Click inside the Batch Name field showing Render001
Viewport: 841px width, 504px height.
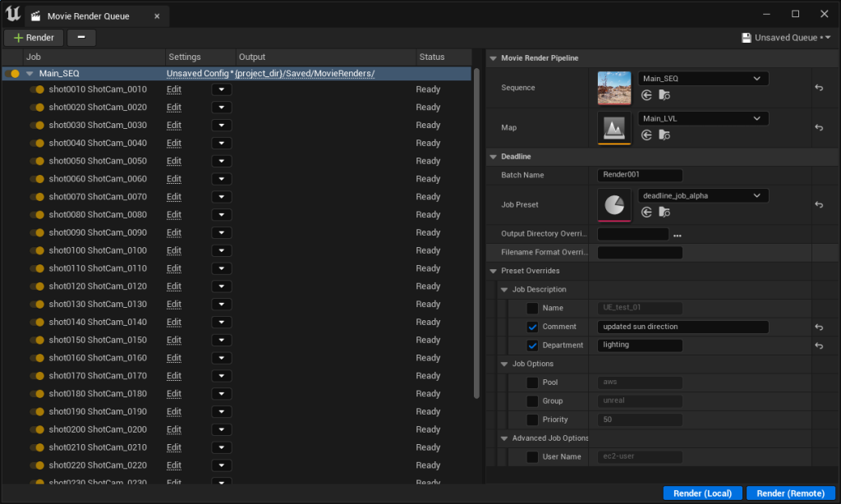(639, 175)
